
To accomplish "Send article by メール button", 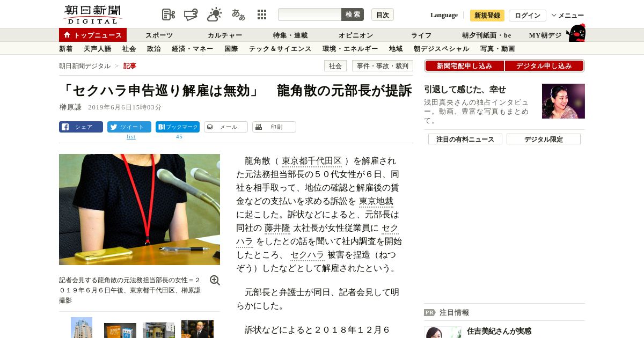I will [x=226, y=127].
